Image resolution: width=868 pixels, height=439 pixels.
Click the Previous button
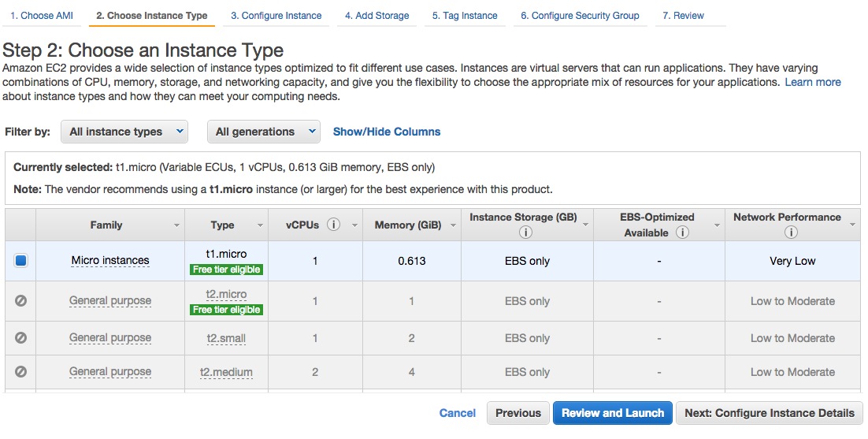pyautogui.click(x=518, y=413)
